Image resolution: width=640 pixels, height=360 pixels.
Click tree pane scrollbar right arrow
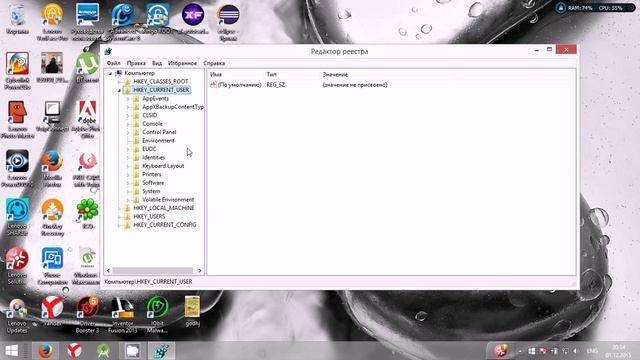200,271
